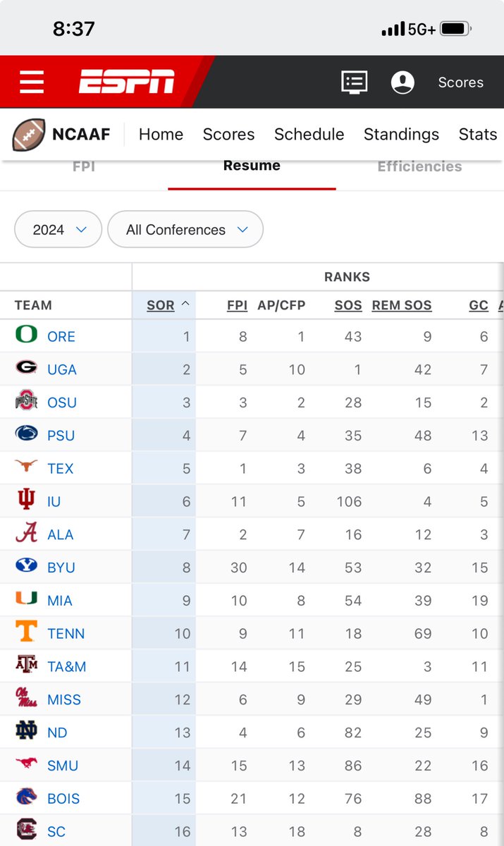
Task: Sort by the REM SOS column
Action: (x=402, y=305)
